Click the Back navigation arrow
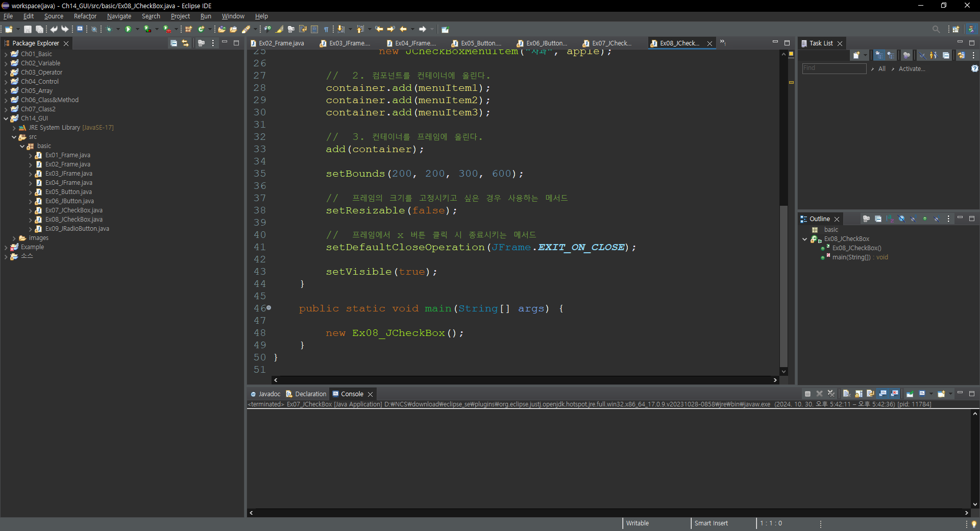Screen dimensions: 980x531 click(x=403, y=29)
